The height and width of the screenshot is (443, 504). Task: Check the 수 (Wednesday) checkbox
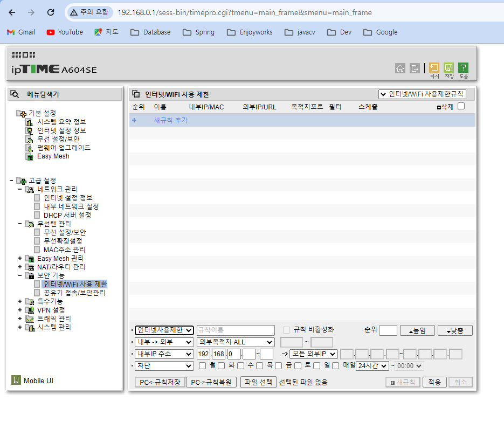(241, 365)
